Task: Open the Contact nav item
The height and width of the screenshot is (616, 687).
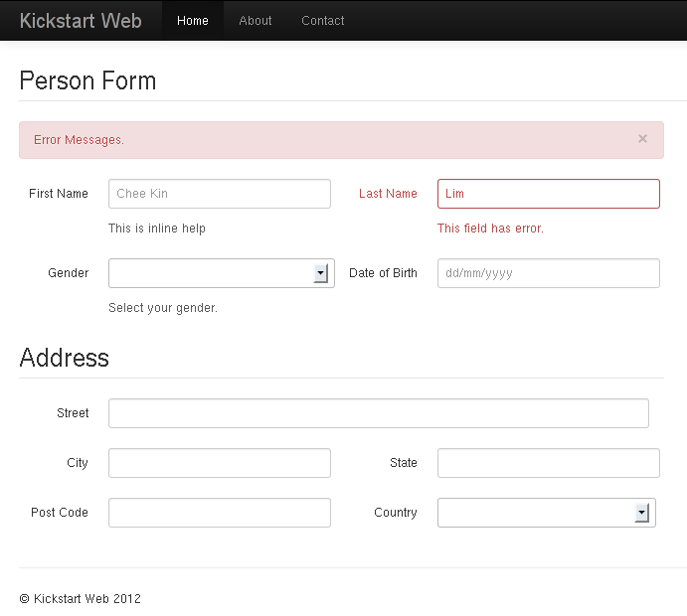Action: [x=323, y=21]
